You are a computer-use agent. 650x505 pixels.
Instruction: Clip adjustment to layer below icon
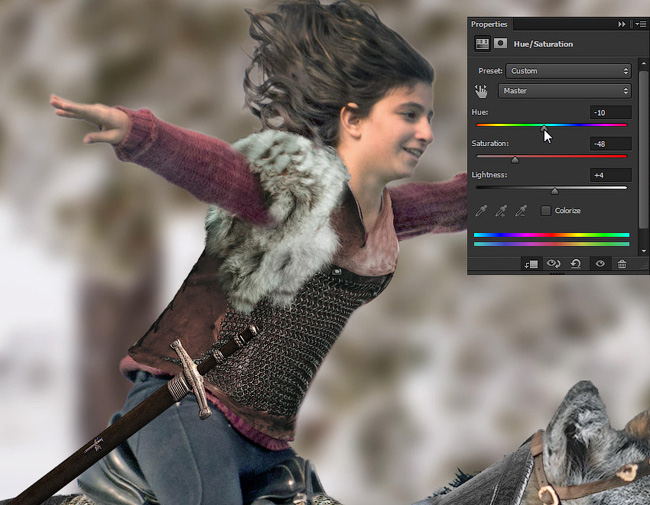[x=531, y=264]
